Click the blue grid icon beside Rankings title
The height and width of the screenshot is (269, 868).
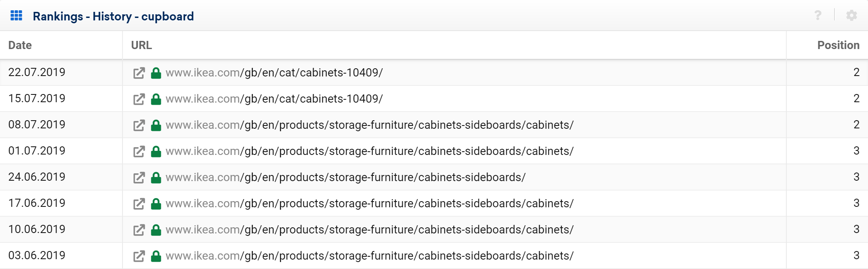(x=16, y=16)
